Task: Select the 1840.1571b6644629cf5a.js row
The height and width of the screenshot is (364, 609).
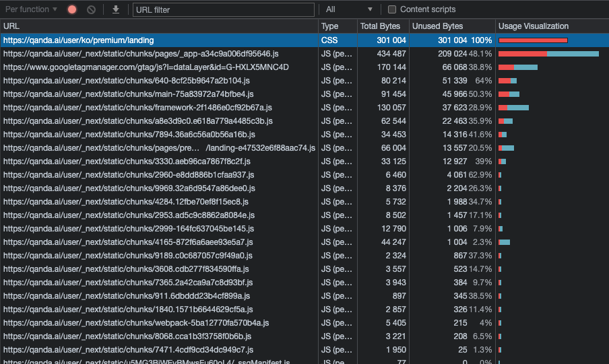Action: click(x=304, y=310)
